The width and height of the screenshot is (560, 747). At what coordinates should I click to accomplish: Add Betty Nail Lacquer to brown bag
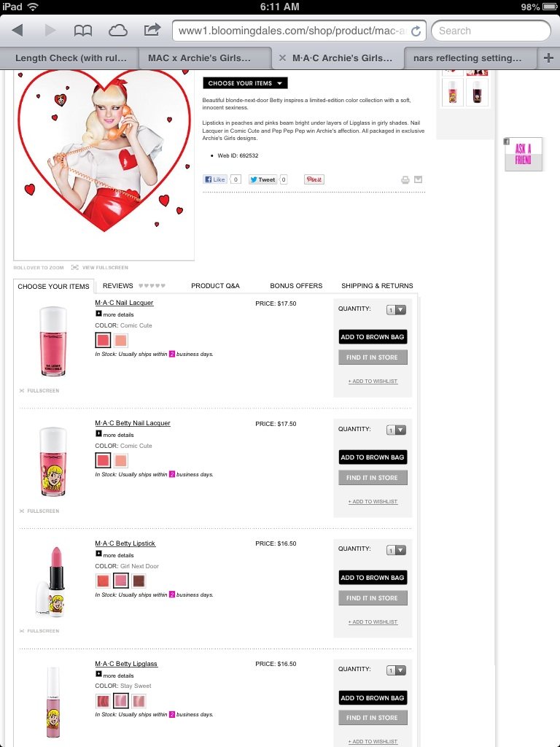click(373, 457)
